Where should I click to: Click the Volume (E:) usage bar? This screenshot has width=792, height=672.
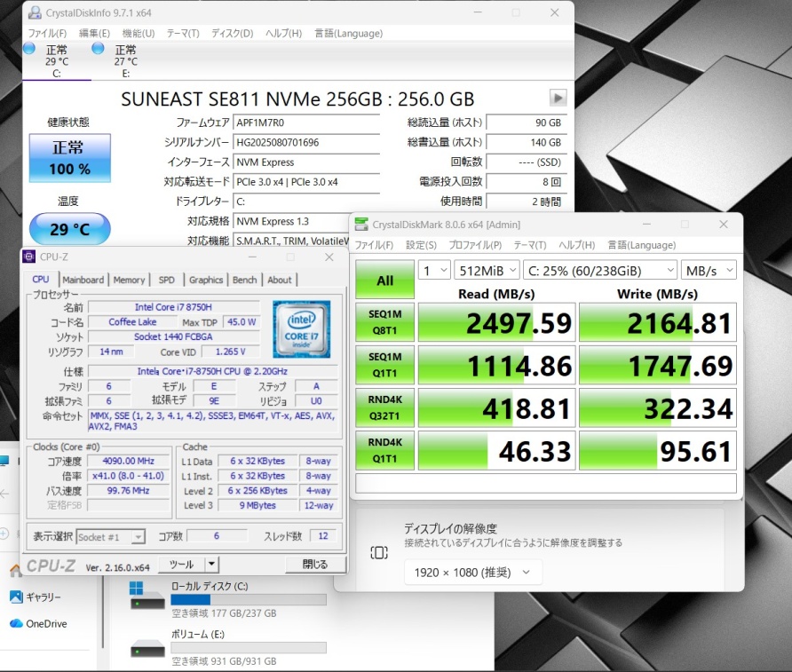tap(249, 648)
